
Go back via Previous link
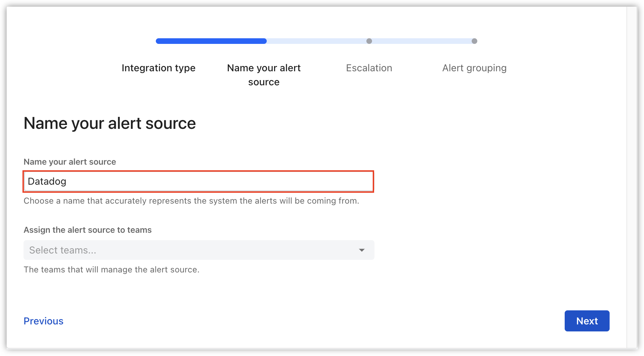coord(44,321)
